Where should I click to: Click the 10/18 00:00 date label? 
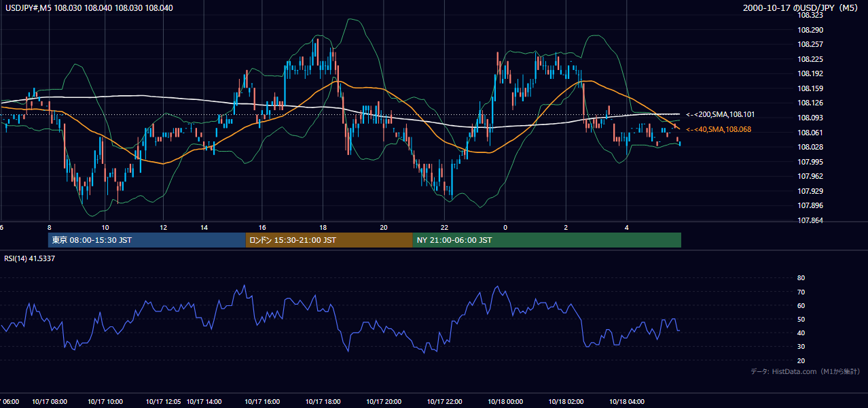[x=505, y=402]
